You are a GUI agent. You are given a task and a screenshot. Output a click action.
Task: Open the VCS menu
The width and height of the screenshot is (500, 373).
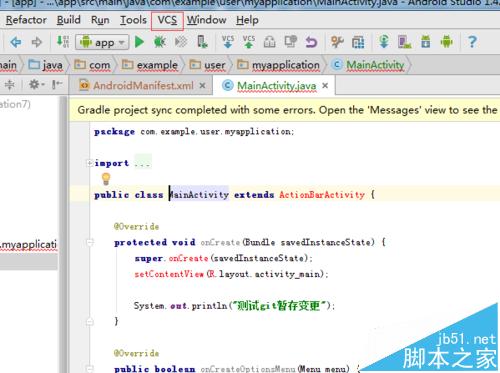coord(167,20)
